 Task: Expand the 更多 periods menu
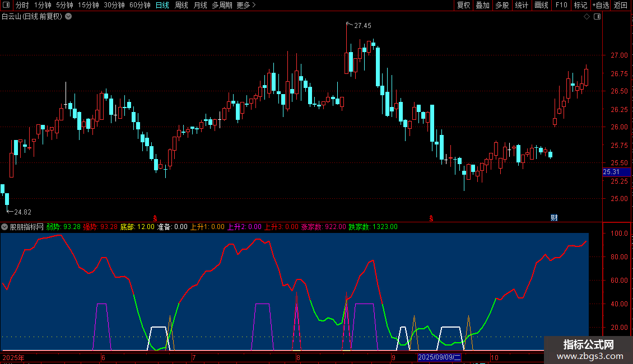pos(246,5)
